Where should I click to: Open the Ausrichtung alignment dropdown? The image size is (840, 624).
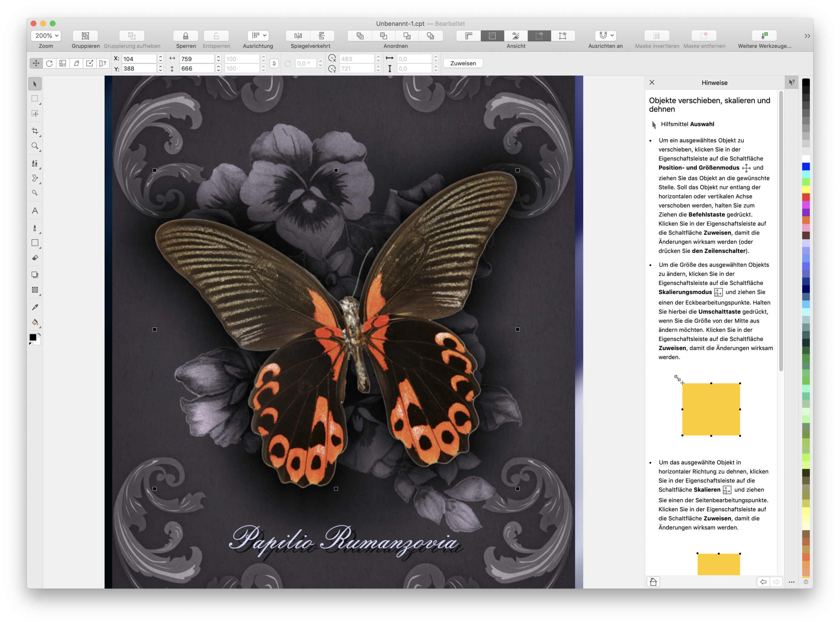coord(259,36)
